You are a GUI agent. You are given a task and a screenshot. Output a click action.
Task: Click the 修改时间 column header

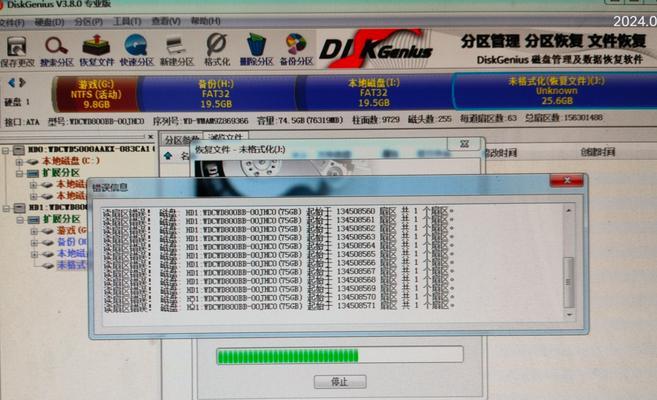click(x=501, y=153)
